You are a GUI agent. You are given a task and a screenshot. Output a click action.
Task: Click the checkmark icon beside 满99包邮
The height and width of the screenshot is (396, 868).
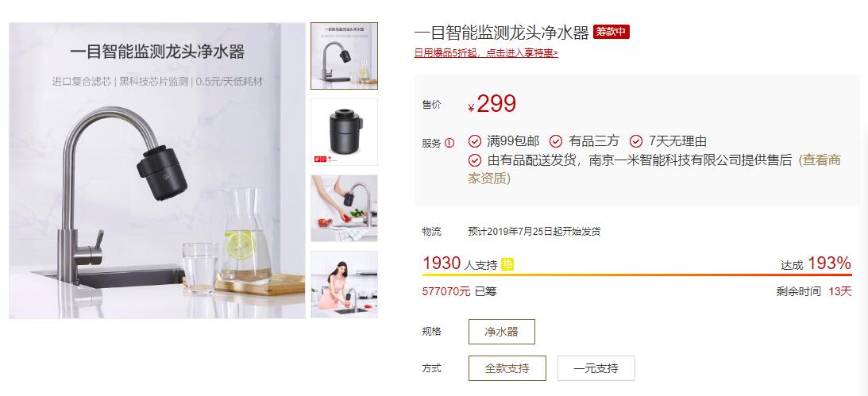(x=474, y=141)
